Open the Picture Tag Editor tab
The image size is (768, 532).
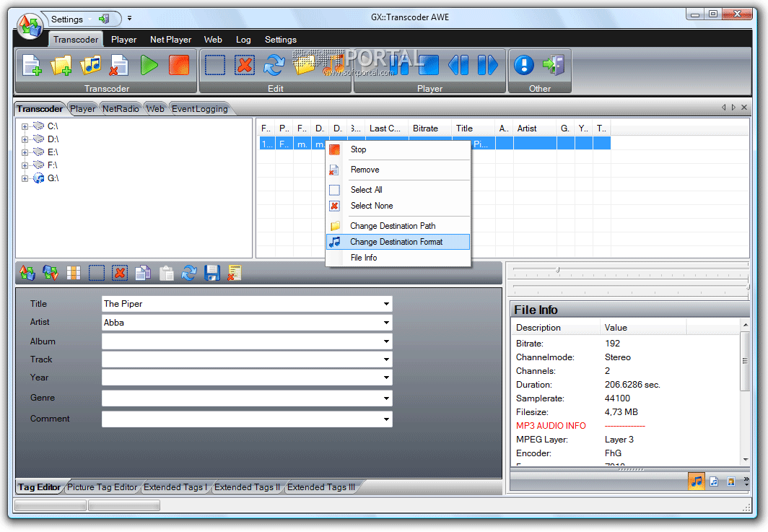click(102, 487)
